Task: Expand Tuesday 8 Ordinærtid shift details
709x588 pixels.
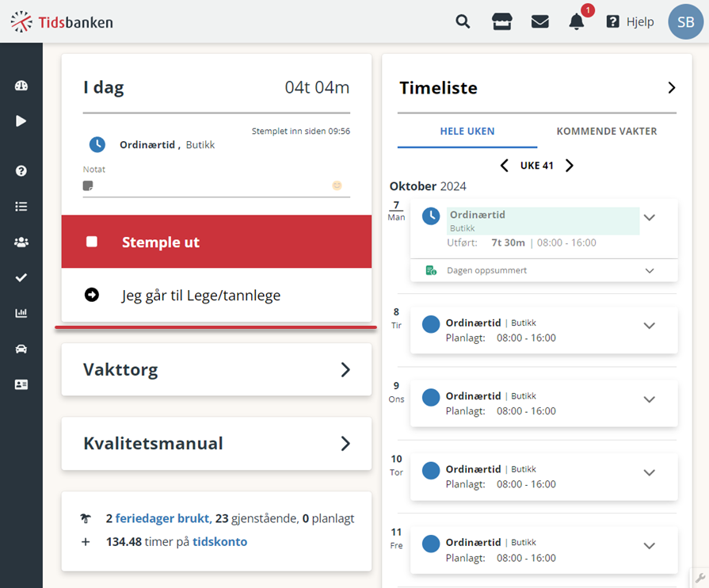Action: (x=650, y=326)
